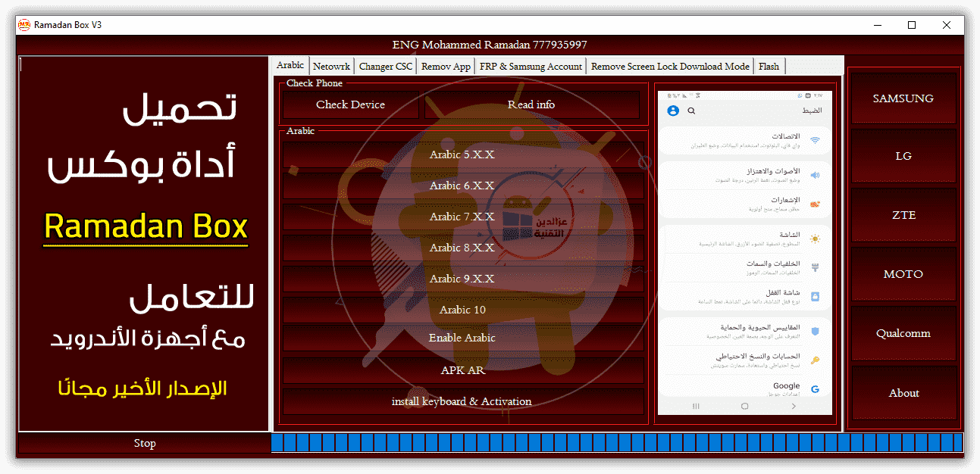Click the Arabic 10 button

(x=462, y=310)
